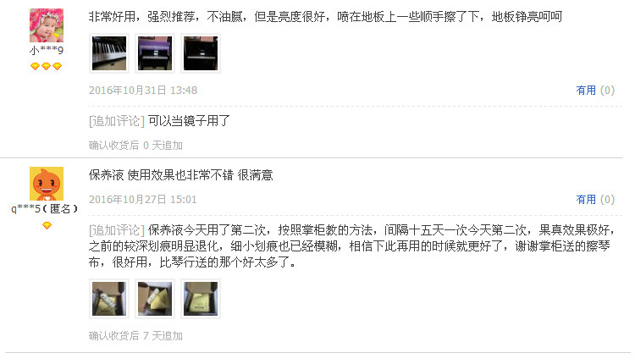Click the 确认收货后 0 天追加 text

pos(135,146)
